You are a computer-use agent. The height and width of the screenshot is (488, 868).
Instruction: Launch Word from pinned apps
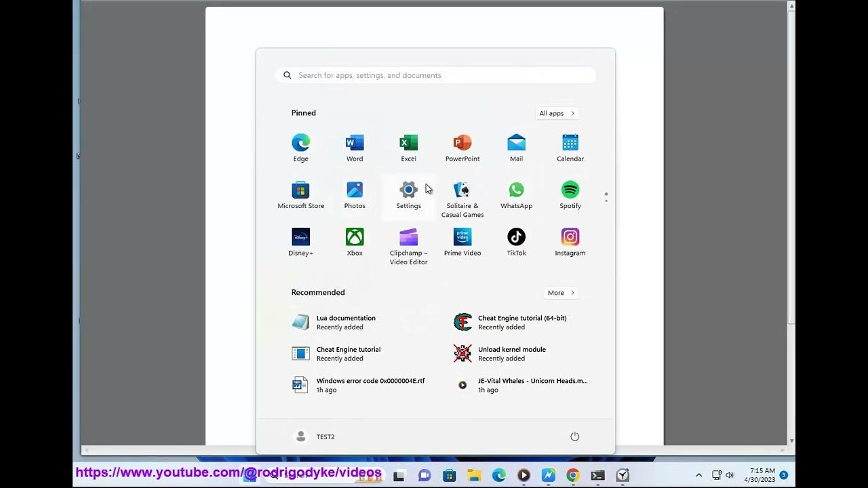[x=355, y=148]
